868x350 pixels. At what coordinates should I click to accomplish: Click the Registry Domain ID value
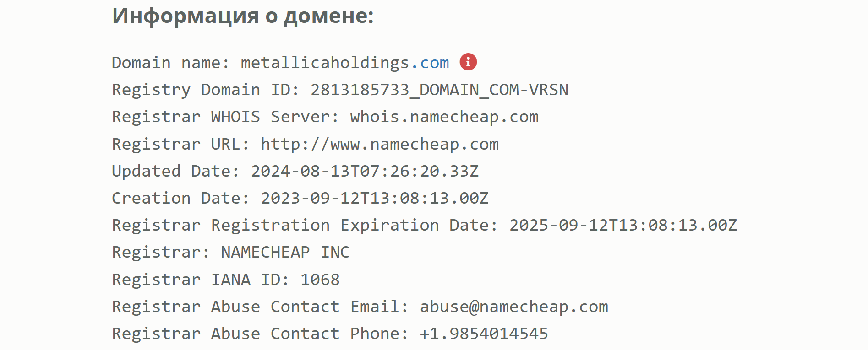tap(439, 90)
